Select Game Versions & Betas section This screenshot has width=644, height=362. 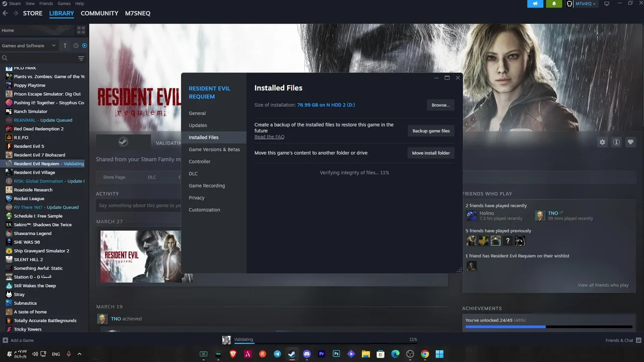[x=214, y=149]
